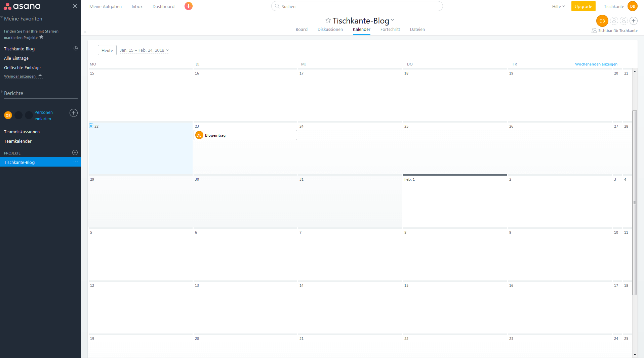Open Gelöschte Einträge in the sidebar
The height and width of the screenshot is (358, 644).
click(22, 68)
